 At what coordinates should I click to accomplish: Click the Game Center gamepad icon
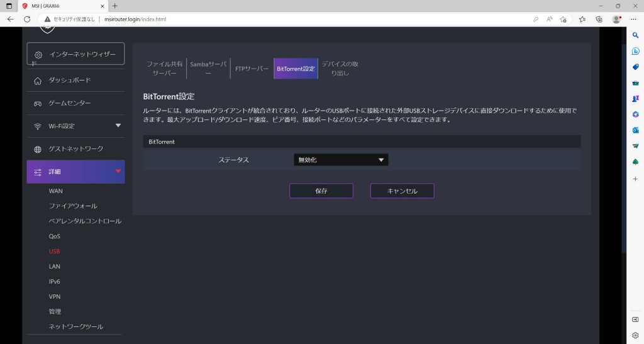(x=38, y=104)
